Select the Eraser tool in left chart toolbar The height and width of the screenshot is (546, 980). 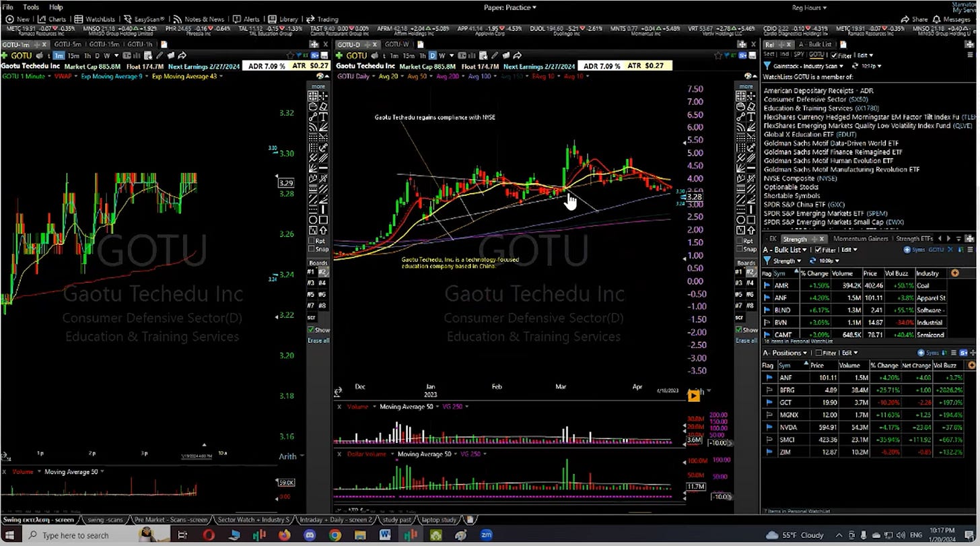pyautogui.click(x=323, y=105)
